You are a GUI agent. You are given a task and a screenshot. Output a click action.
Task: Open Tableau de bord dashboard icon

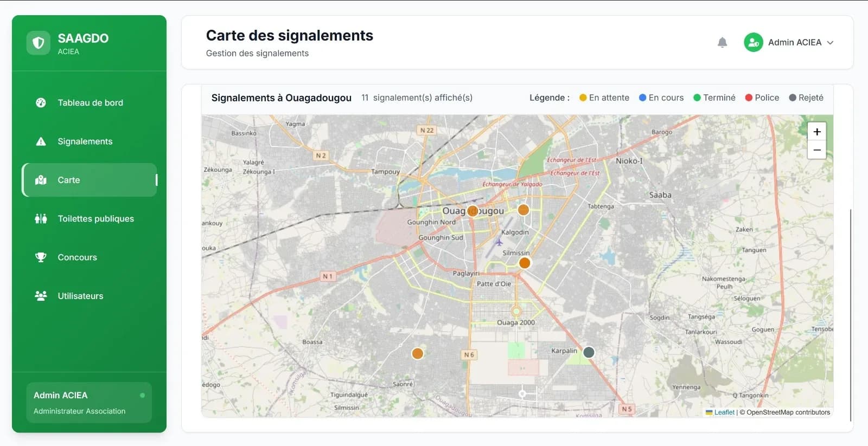click(x=41, y=102)
